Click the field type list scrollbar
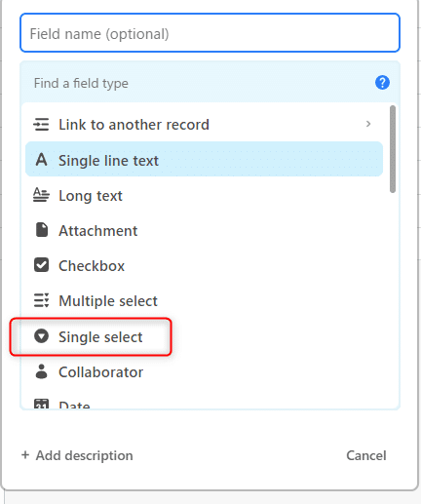 tap(393, 149)
